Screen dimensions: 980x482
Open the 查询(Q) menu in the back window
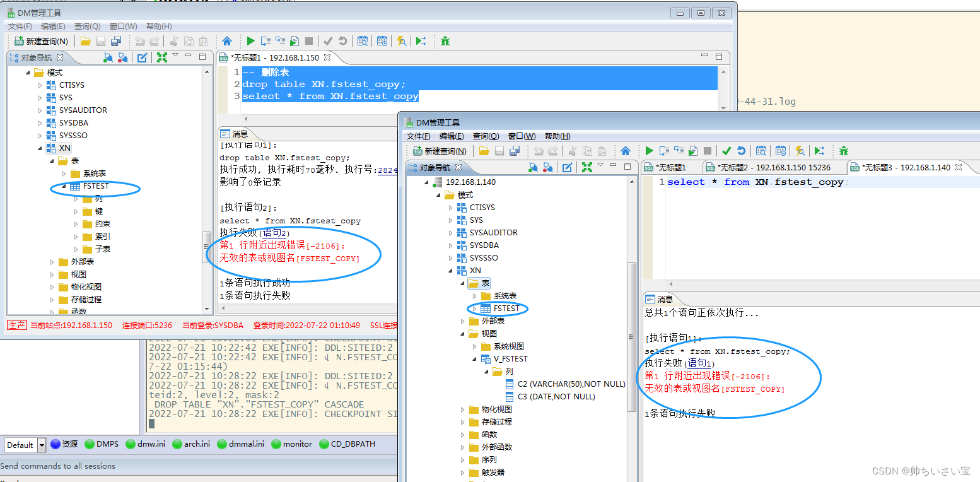tap(87, 26)
